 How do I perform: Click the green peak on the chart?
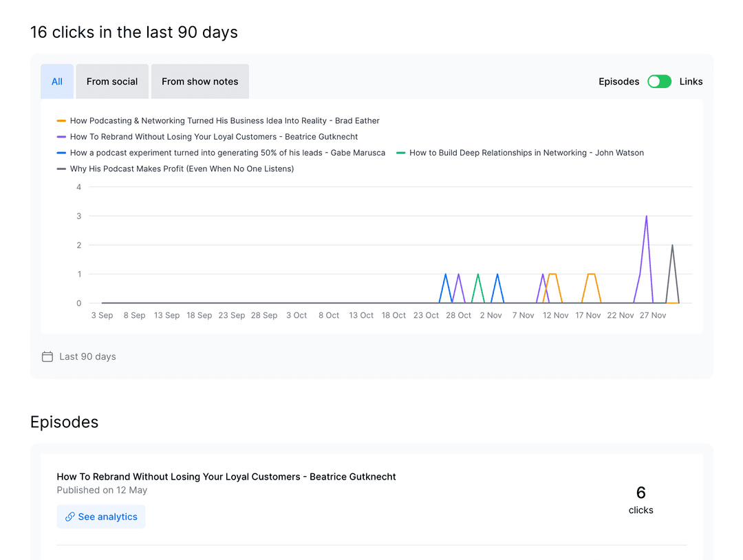pos(477,274)
